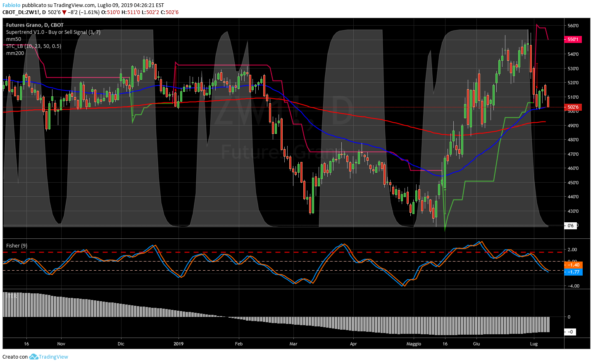This screenshot has width=593, height=364.
Task: Click the 'Maggio' time axis label
Action: point(414,344)
